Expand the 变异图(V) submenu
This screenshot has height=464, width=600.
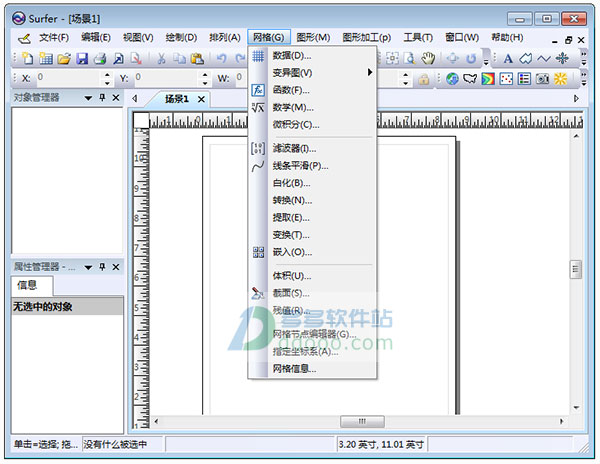[x=370, y=72]
